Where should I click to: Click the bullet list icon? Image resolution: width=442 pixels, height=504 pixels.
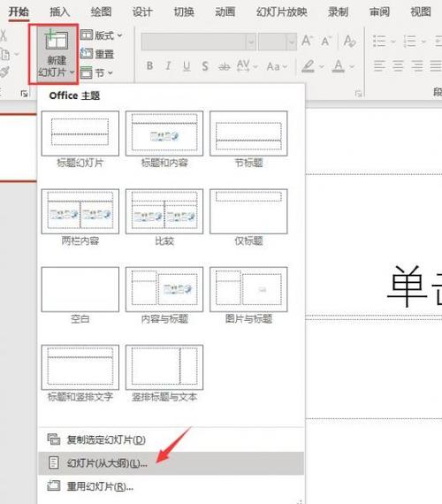(x=379, y=42)
